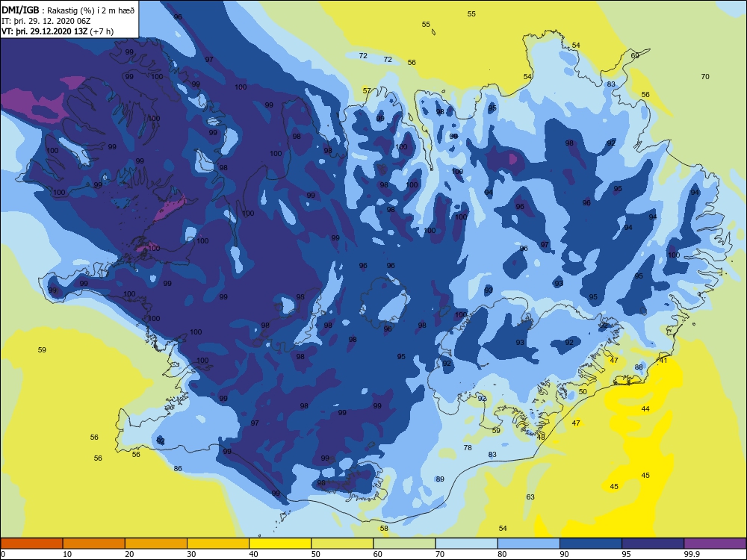Click the 'VT: þri. 29.12.2020 13Z (+7 h)' line
This screenshot has height=560, width=747.
point(58,31)
